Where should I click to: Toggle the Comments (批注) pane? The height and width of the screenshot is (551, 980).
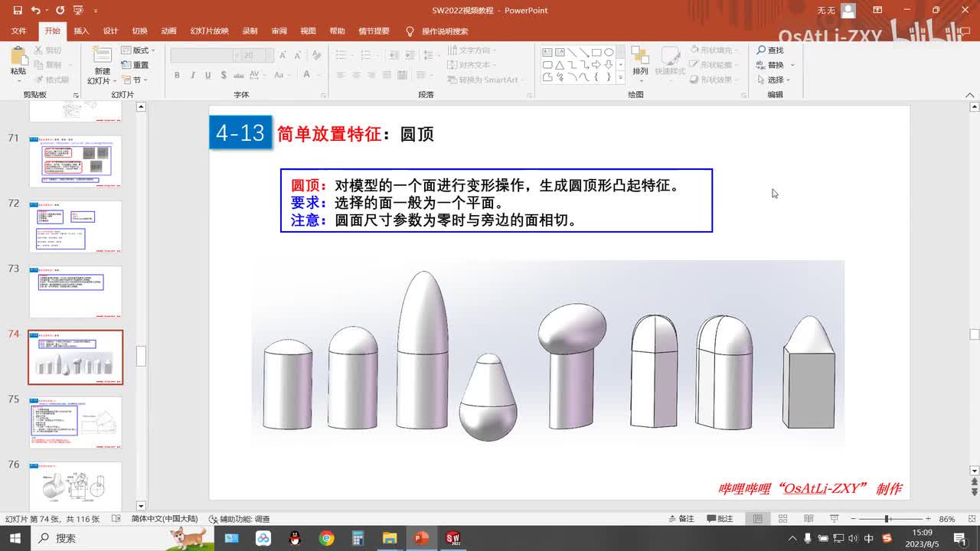point(719,519)
